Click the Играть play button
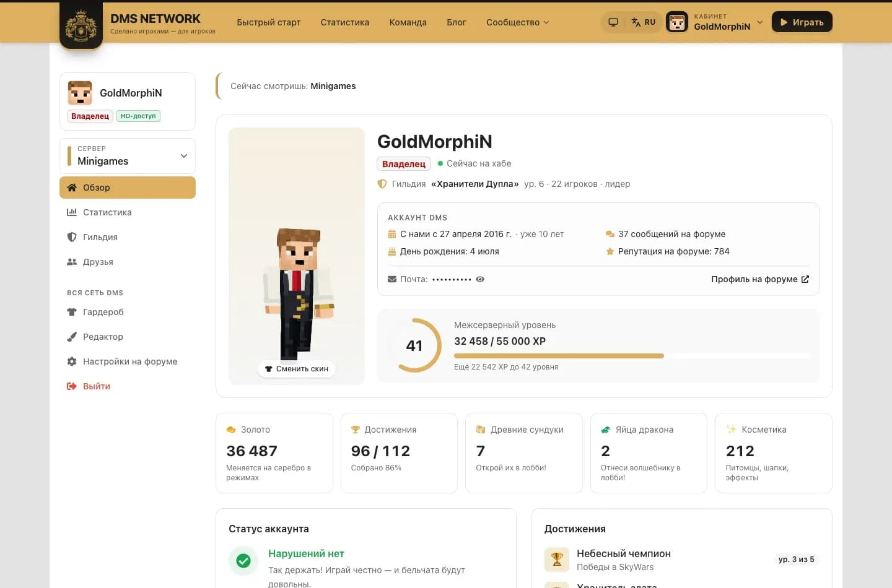Screen dimensions: 892x588 coord(802,22)
